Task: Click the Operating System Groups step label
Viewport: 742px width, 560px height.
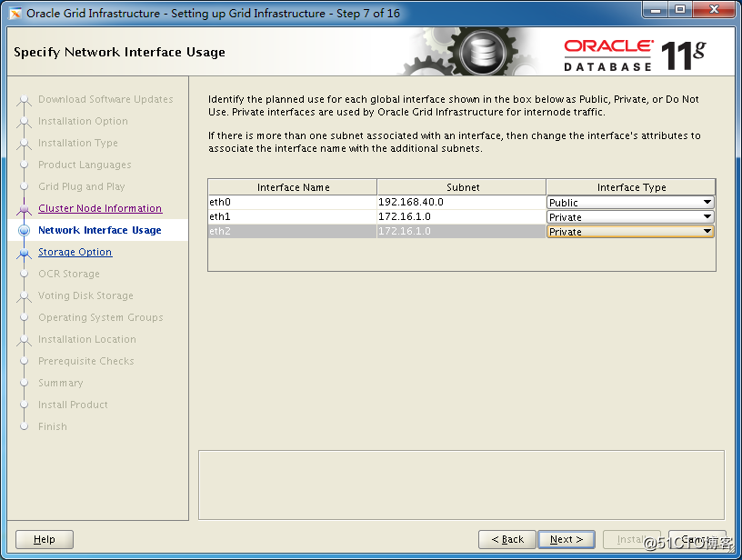Action: [x=101, y=317]
